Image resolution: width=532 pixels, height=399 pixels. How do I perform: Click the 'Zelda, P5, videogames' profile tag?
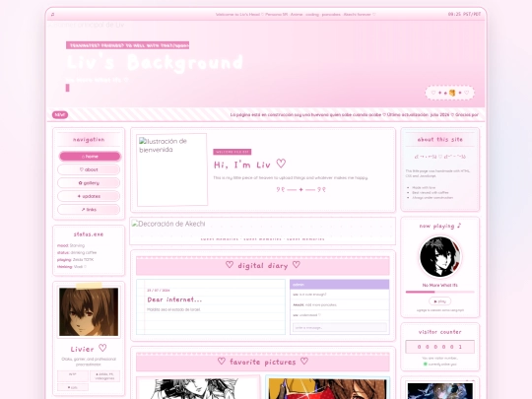tap(104, 376)
